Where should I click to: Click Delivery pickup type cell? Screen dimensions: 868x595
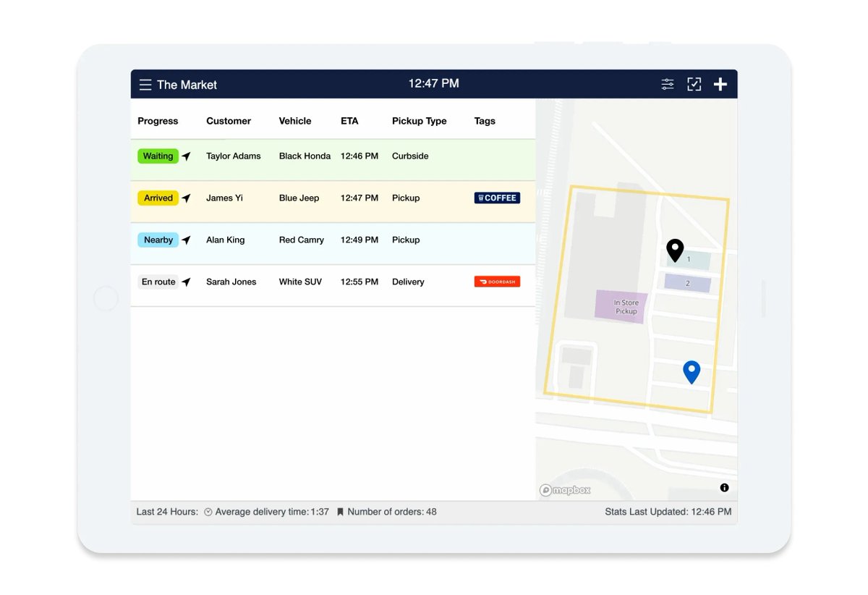(x=408, y=282)
